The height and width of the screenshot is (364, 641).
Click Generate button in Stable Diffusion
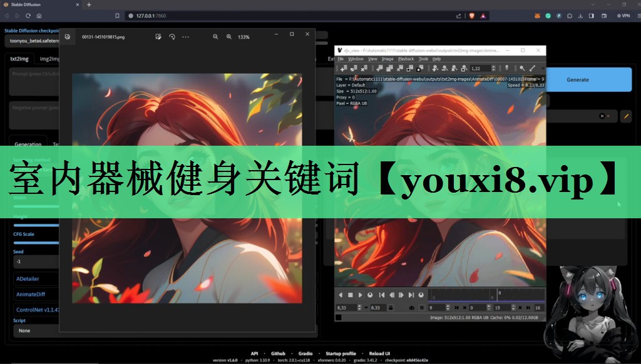point(577,79)
